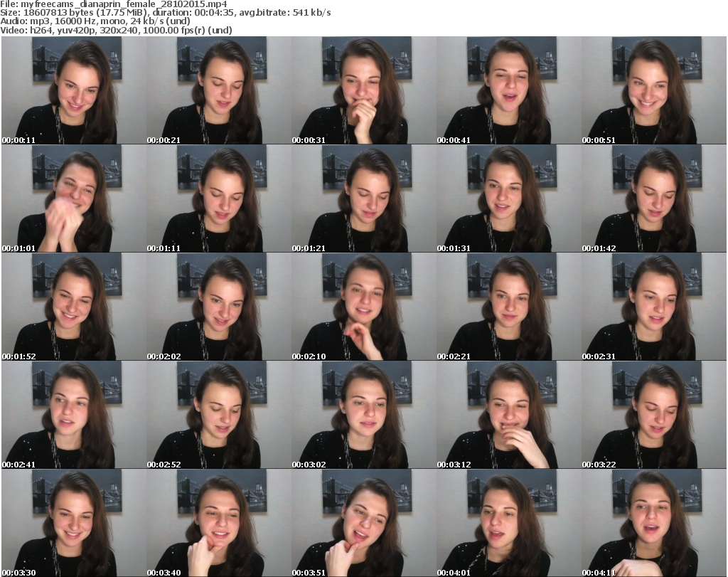The width and height of the screenshot is (728, 577).
Task: Click the file name myfreecams_dianaprin_female_28102015.mp4
Action: (x=124, y=4)
